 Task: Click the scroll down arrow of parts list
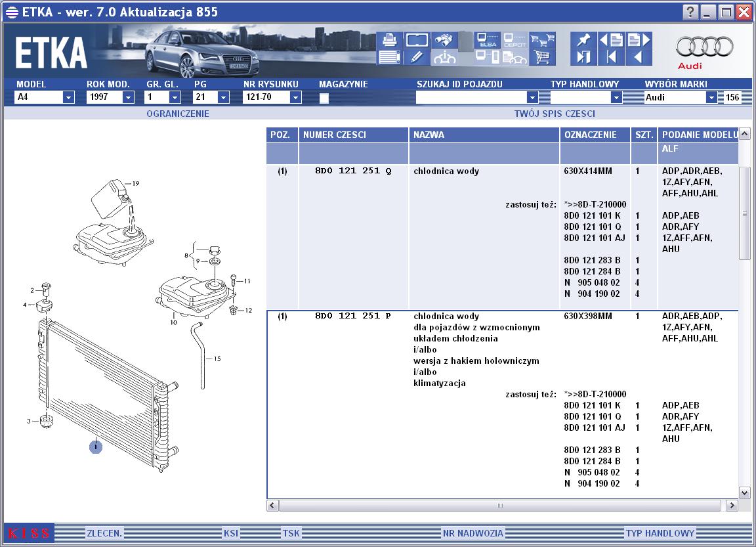pyautogui.click(x=744, y=493)
